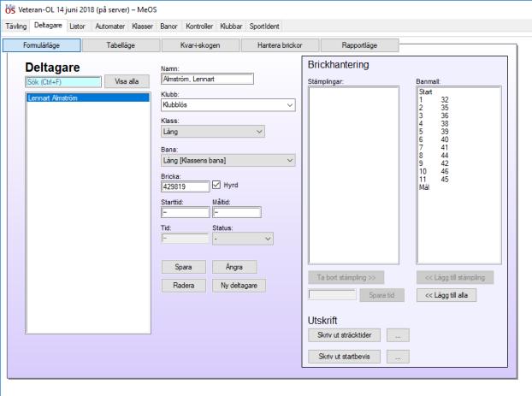Open the Kontroller tab
Screen dimensions: 532x396
pos(199,27)
